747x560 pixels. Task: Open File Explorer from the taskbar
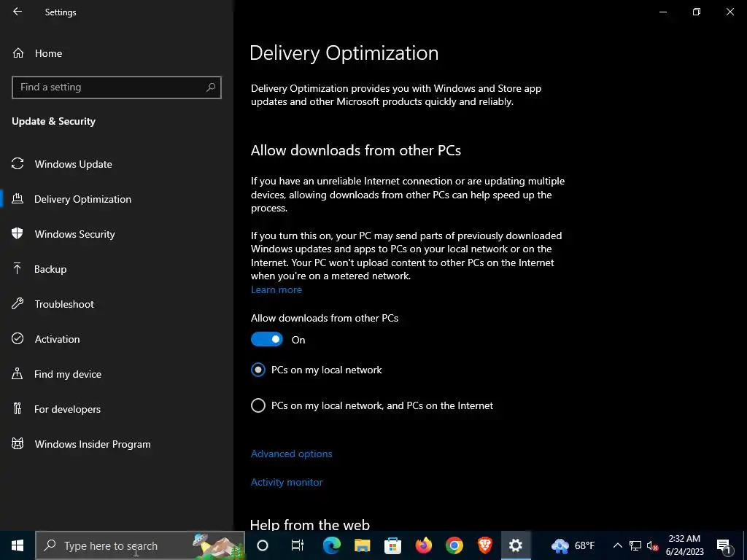(362, 545)
